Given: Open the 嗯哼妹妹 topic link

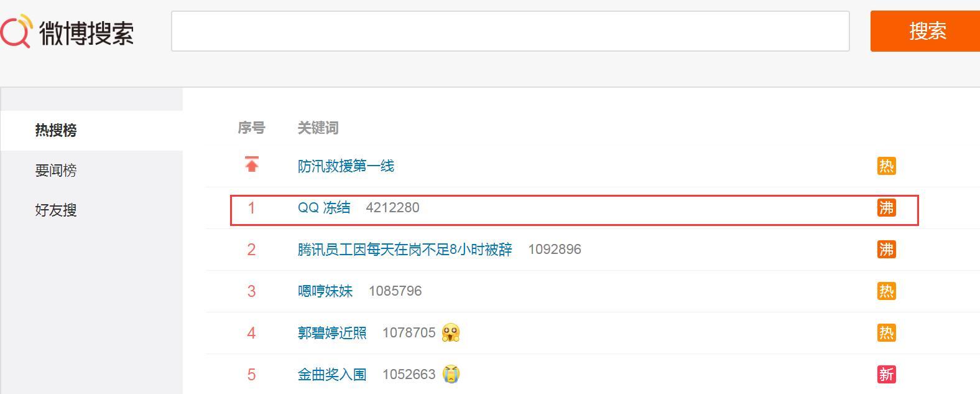Looking at the screenshot, I should pos(325,291).
